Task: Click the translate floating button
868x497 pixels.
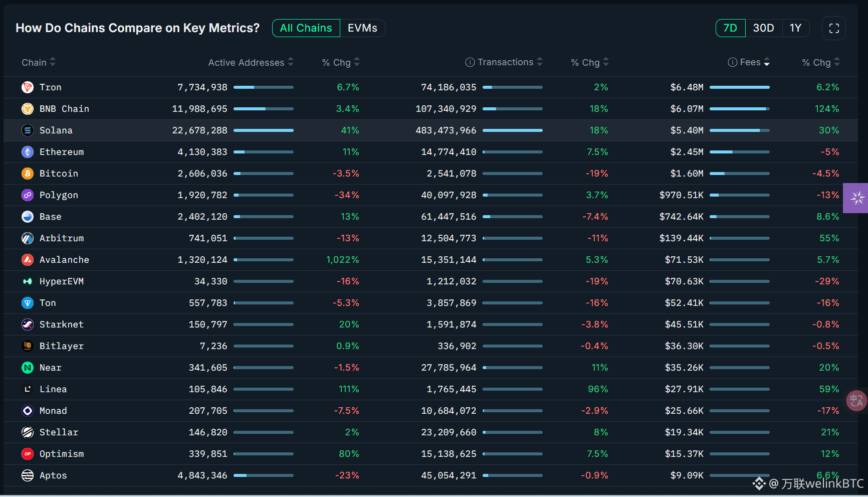Action: (x=856, y=401)
